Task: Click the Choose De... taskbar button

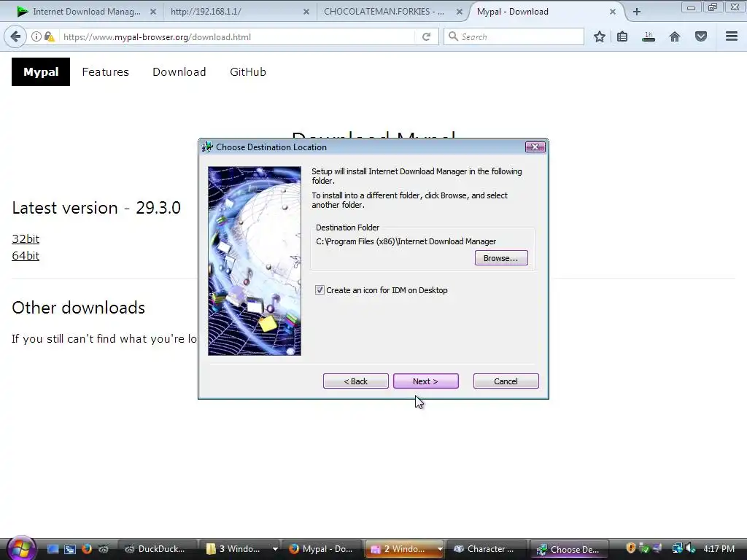Action: pyautogui.click(x=569, y=549)
